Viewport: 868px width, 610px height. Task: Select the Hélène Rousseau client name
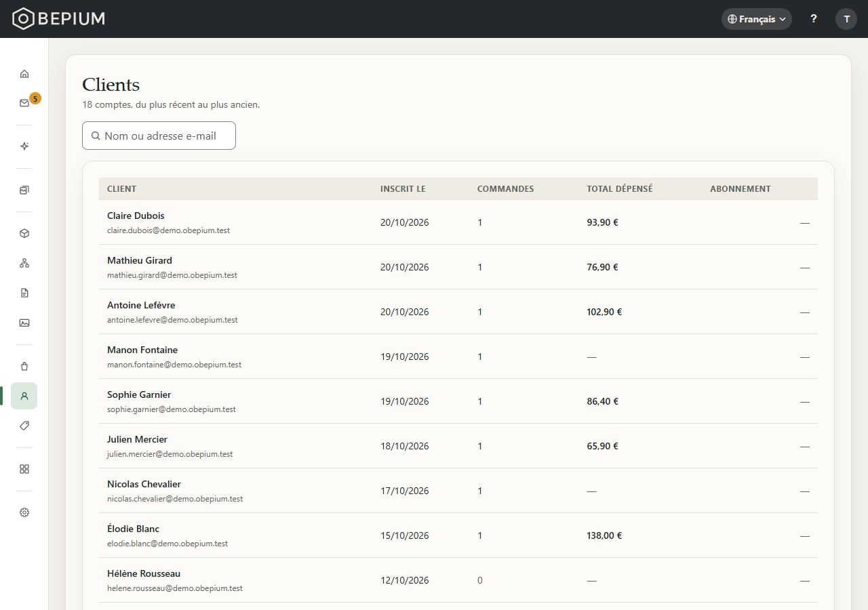[x=144, y=573]
